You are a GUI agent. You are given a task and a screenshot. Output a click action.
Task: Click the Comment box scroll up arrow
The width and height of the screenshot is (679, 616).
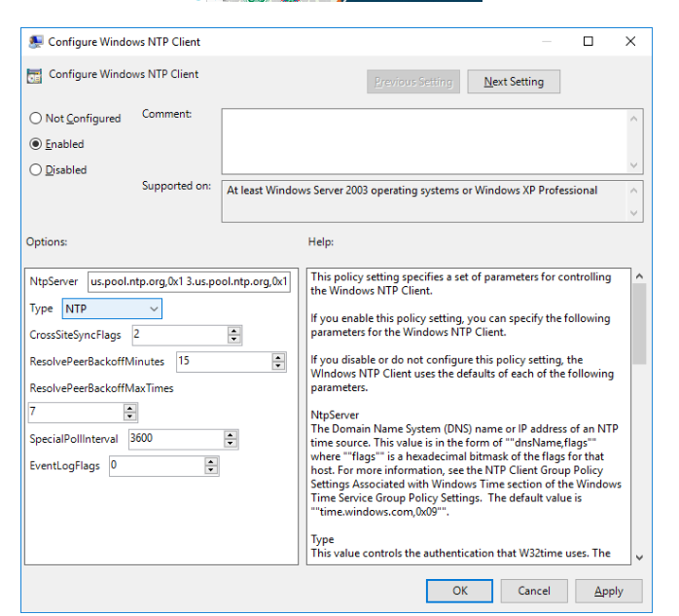point(634,119)
